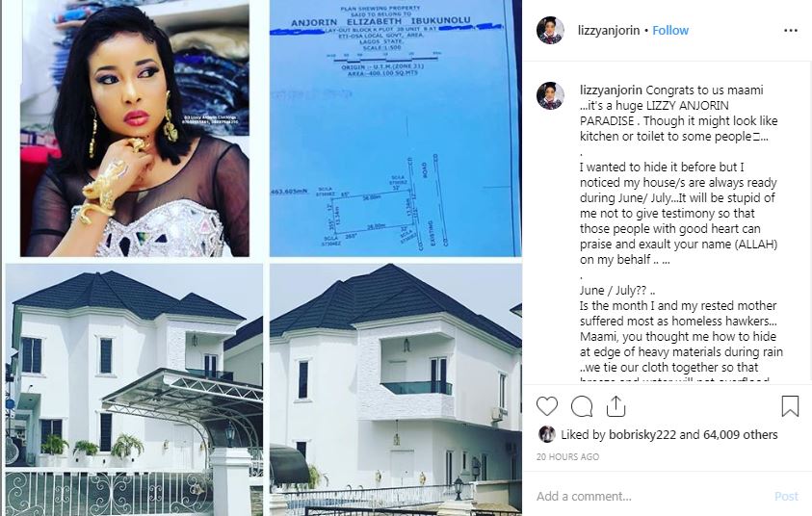Select the woman's portrait photo
This screenshot has height=516, width=812.
[135, 128]
